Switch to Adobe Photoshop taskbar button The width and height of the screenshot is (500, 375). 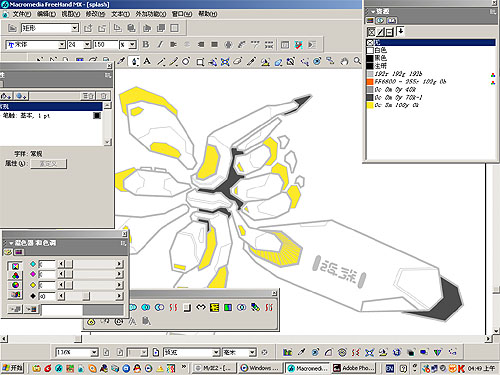(354, 368)
